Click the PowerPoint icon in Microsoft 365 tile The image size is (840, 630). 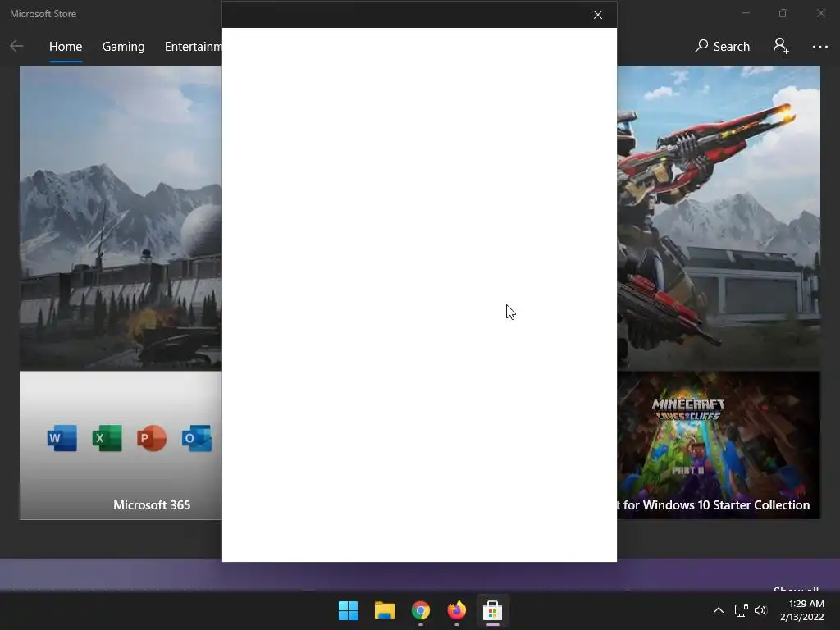pos(152,438)
